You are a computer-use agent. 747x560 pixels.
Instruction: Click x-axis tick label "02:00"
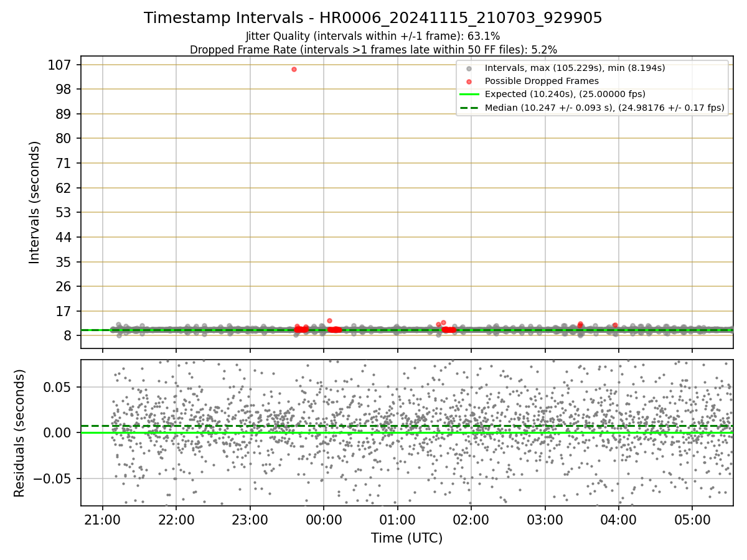point(471,519)
